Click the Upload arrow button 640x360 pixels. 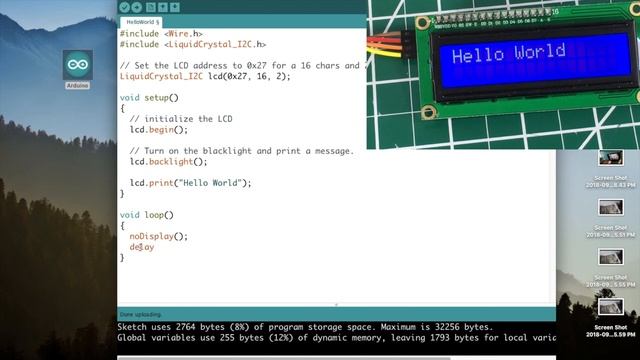(137, 7)
